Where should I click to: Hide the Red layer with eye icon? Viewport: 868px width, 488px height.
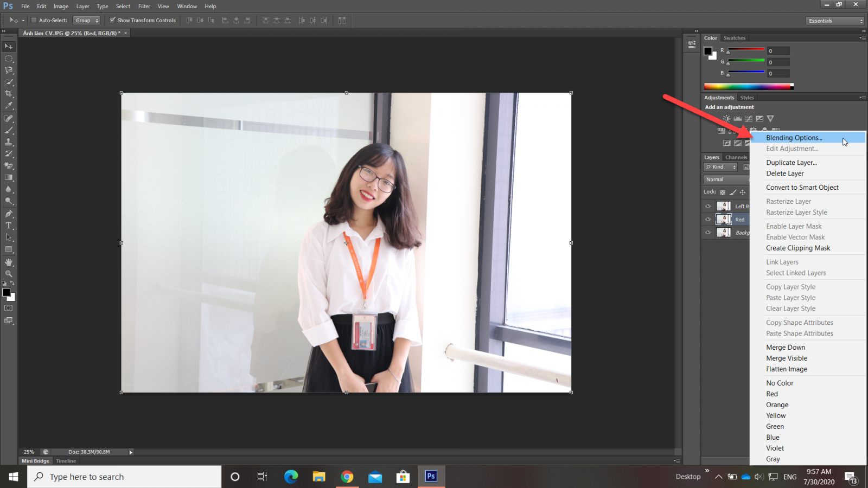(708, 220)
